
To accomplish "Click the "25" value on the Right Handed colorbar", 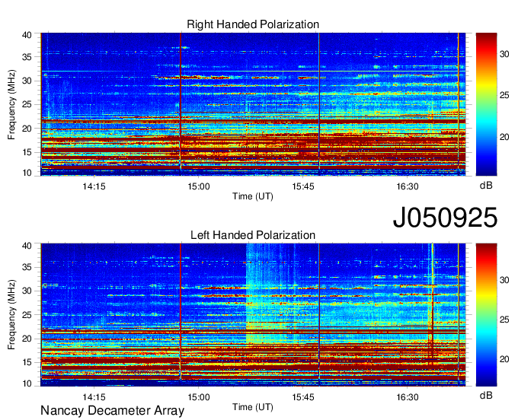I will coord(504,96).
